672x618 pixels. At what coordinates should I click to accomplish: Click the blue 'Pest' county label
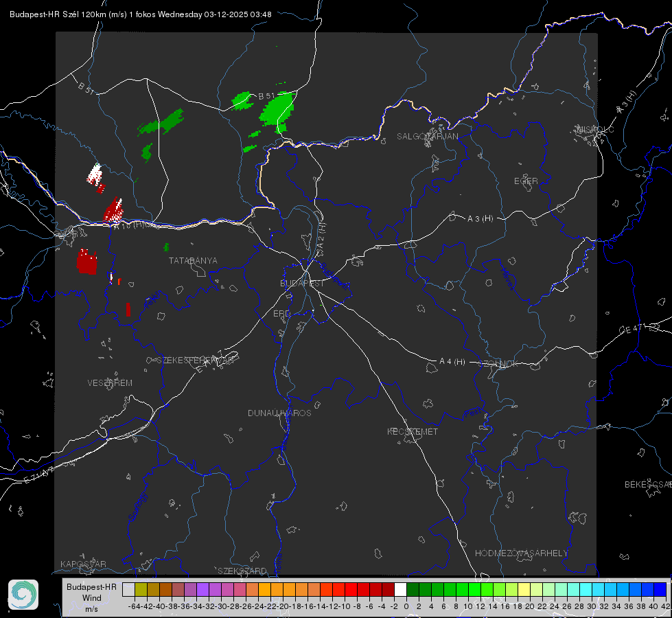[x=473, y=413]
